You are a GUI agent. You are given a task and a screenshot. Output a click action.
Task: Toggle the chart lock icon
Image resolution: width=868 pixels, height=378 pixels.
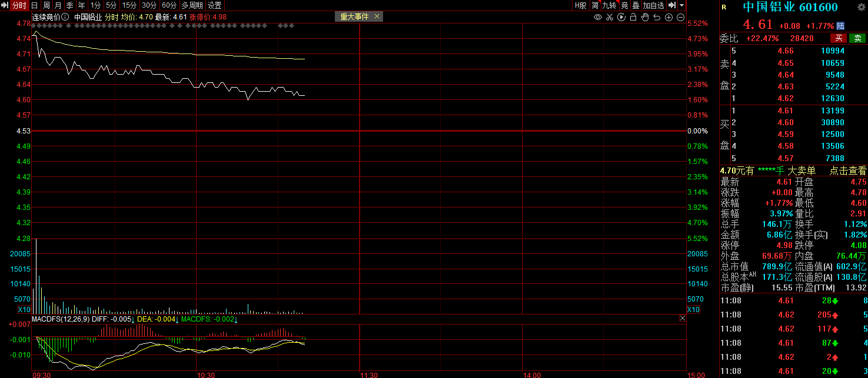click(x=633, y=17)
